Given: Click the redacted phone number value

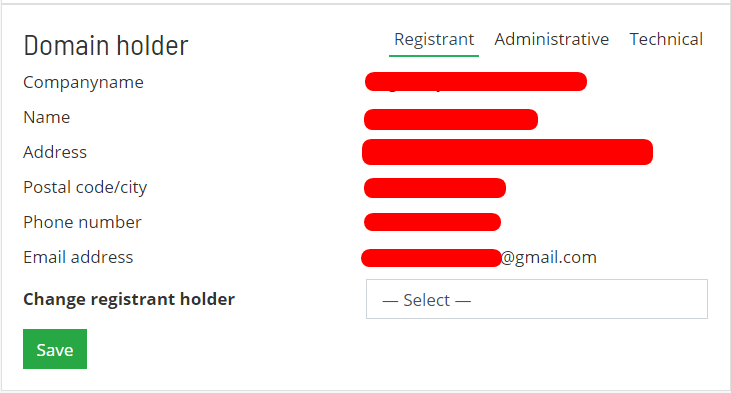Looking at the screenshot, I should click(x=432, y=222).
